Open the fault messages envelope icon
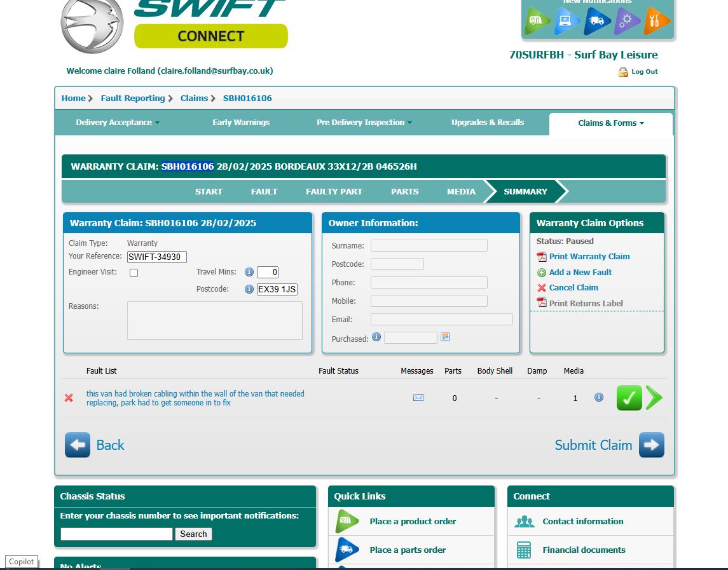 418,397
